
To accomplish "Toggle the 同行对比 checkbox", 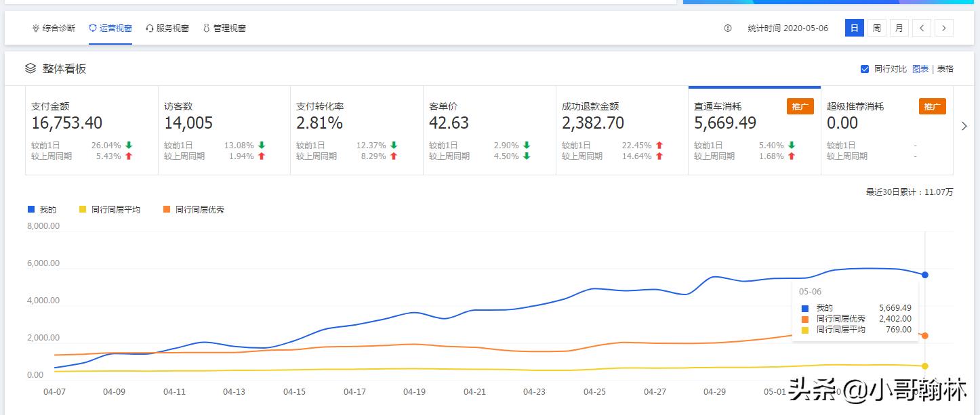I will (864, 69).
